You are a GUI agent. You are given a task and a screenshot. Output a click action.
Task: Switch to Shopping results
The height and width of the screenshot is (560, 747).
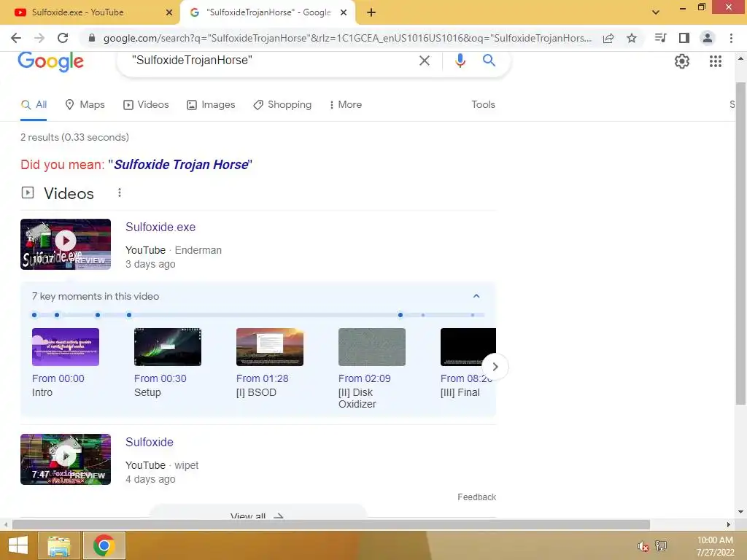[282, 105]
